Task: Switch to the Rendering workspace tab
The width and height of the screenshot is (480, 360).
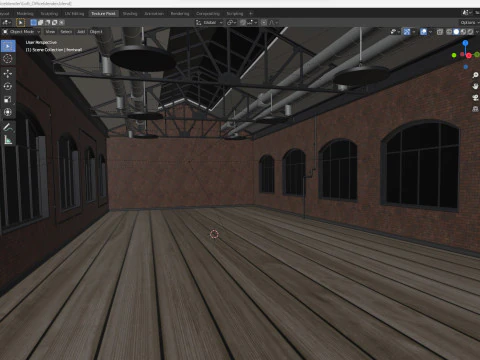Action: pos(180,14)
